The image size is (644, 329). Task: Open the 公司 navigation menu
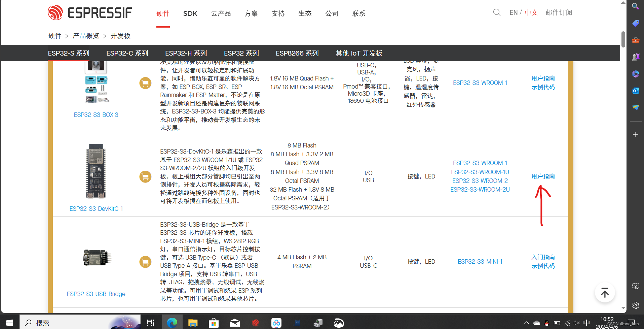(332, 13)
